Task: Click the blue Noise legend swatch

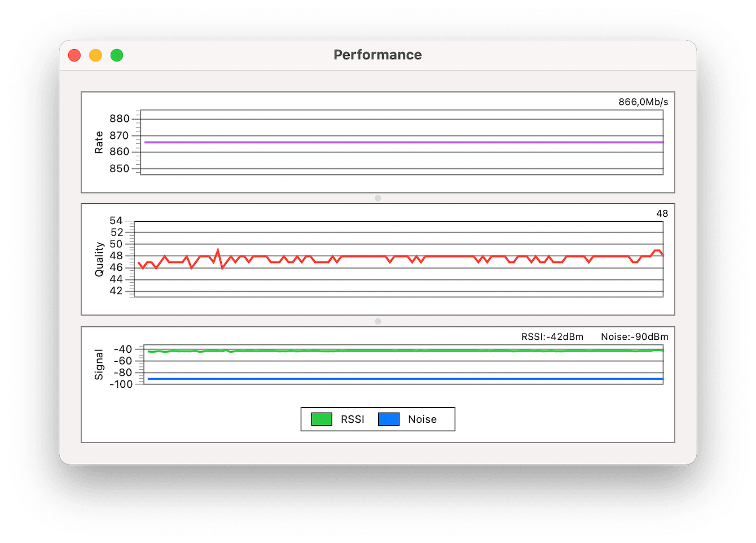Action: tap(389, 419)
